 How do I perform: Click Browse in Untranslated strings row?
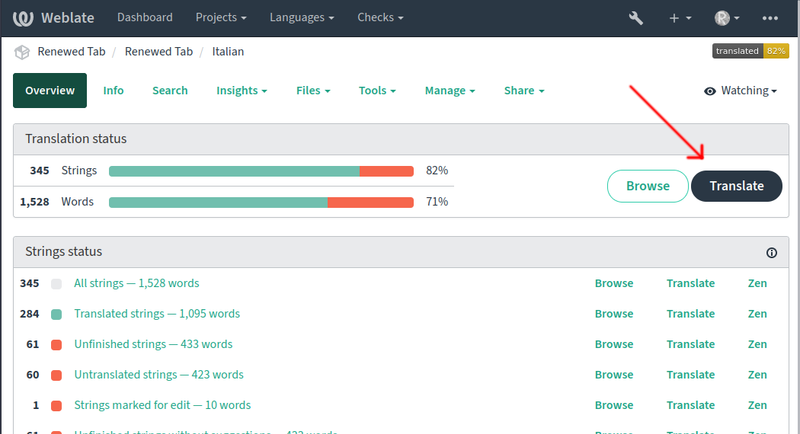click(614, 375)
